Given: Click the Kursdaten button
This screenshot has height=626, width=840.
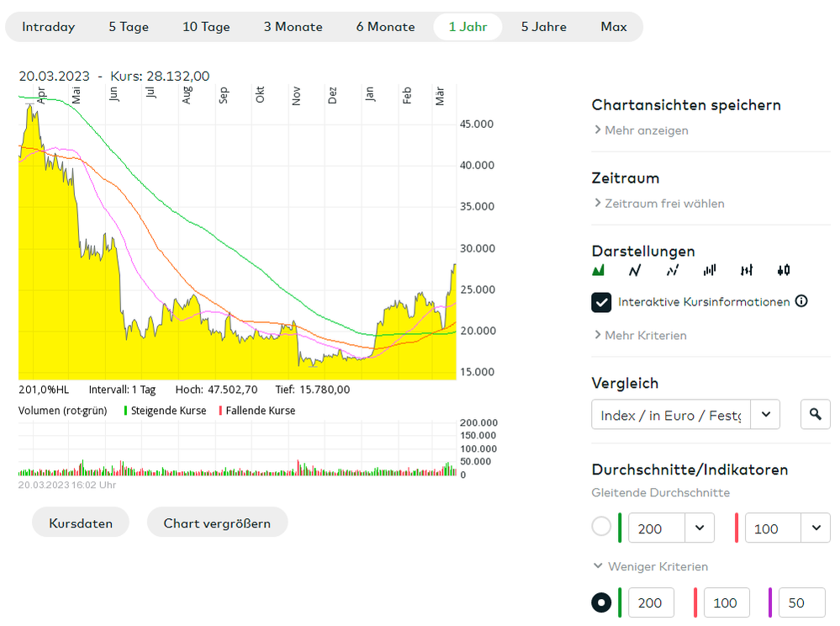Looking at the screenshot, I should click(x=81, y=523).
